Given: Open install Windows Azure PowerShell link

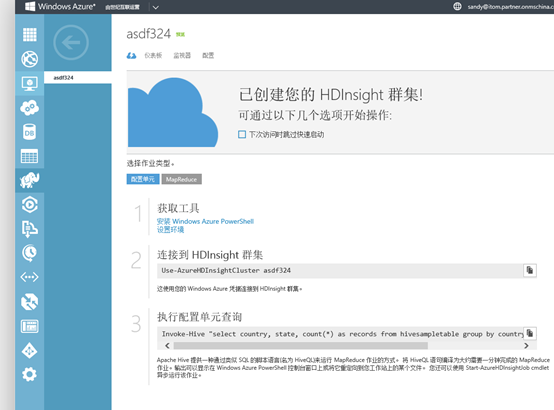Looking at the screenshot, I should pos(205,222).
